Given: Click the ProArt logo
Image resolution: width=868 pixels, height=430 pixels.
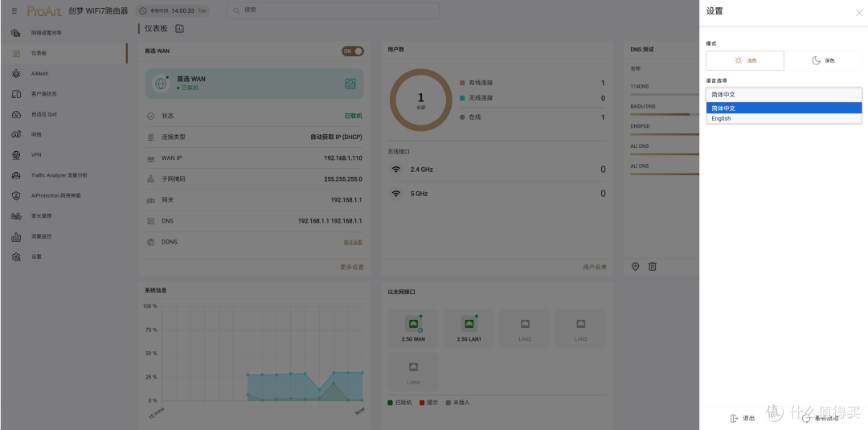Looking at the screenshot, I should pos(44,11).
